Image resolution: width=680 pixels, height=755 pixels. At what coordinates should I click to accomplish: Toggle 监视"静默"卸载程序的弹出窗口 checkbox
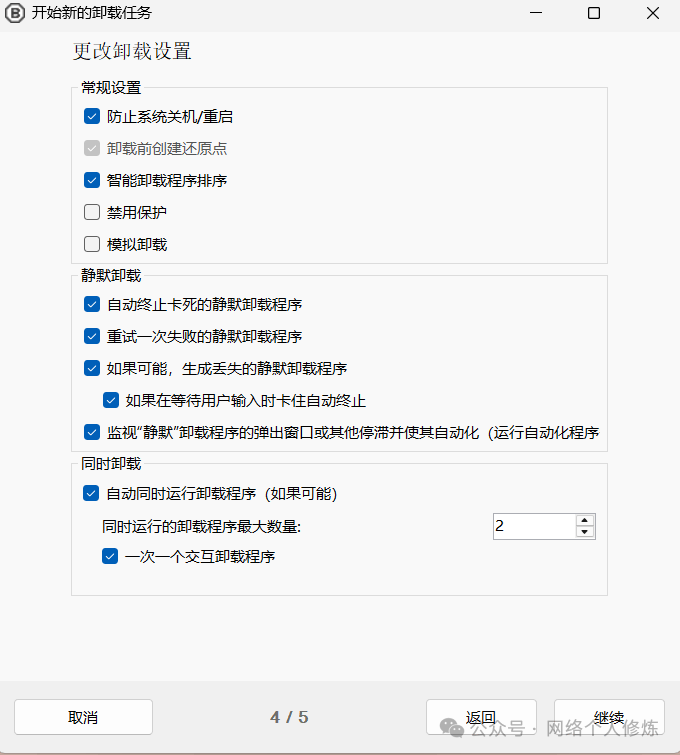[x=92, y=432]
